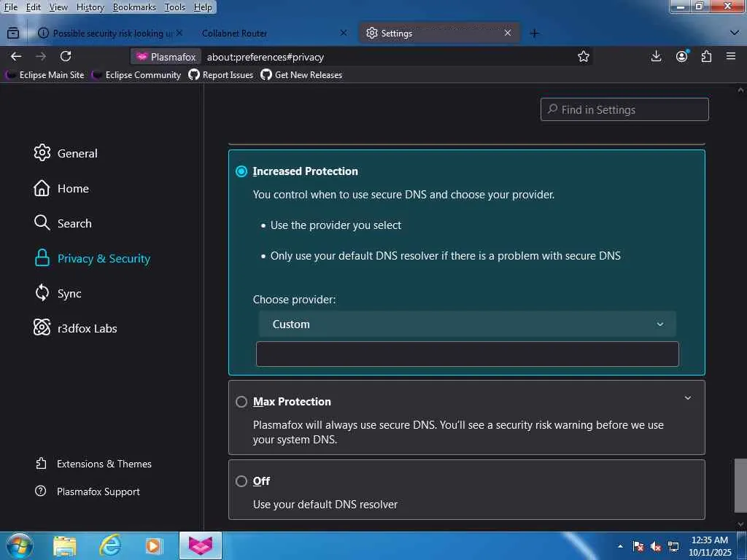Screen dimensions: 747x560
Task: Open Extensions & Themes link
Action: click(x=94, y=463)
